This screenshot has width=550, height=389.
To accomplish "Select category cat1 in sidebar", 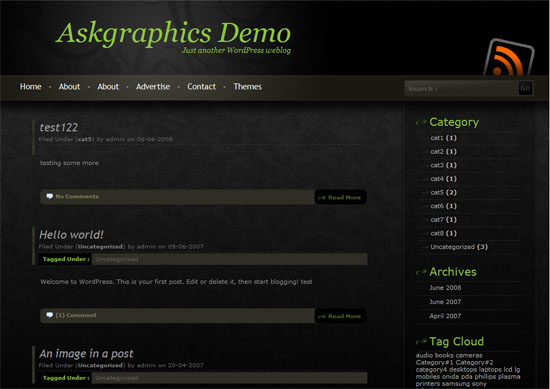I will pyautogui.click(x=443, y=138).
